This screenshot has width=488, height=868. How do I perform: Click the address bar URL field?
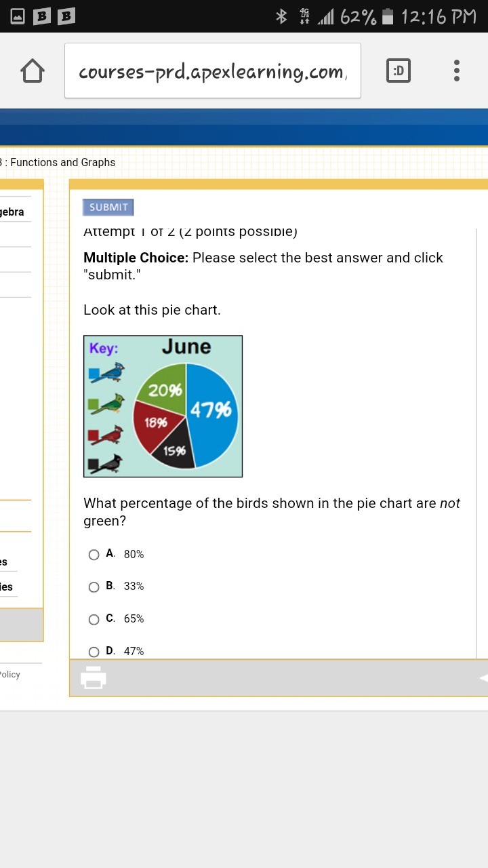coord(212,71)
